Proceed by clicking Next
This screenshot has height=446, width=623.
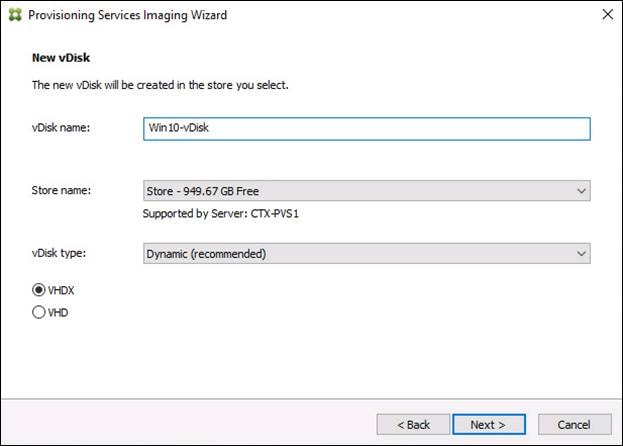[488, 424]
